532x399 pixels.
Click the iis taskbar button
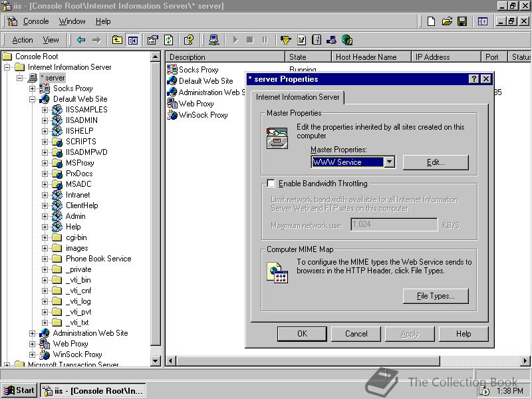click(x=93, y=390)
